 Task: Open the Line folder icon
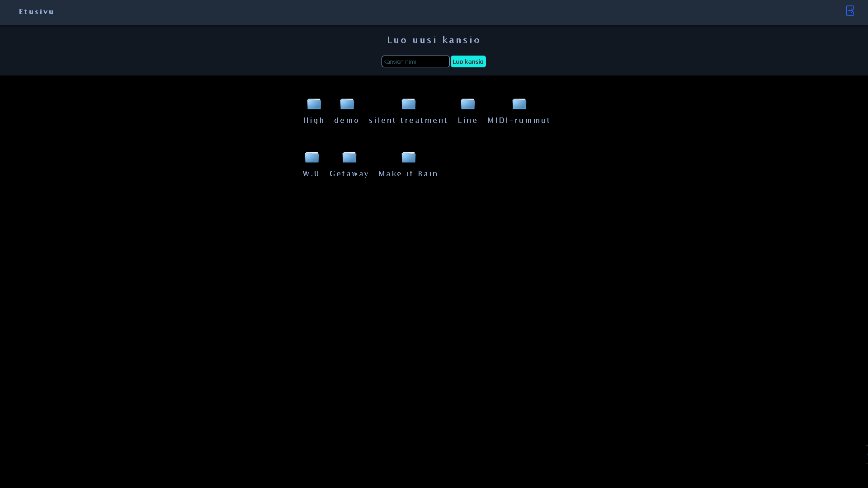[467, 104]
